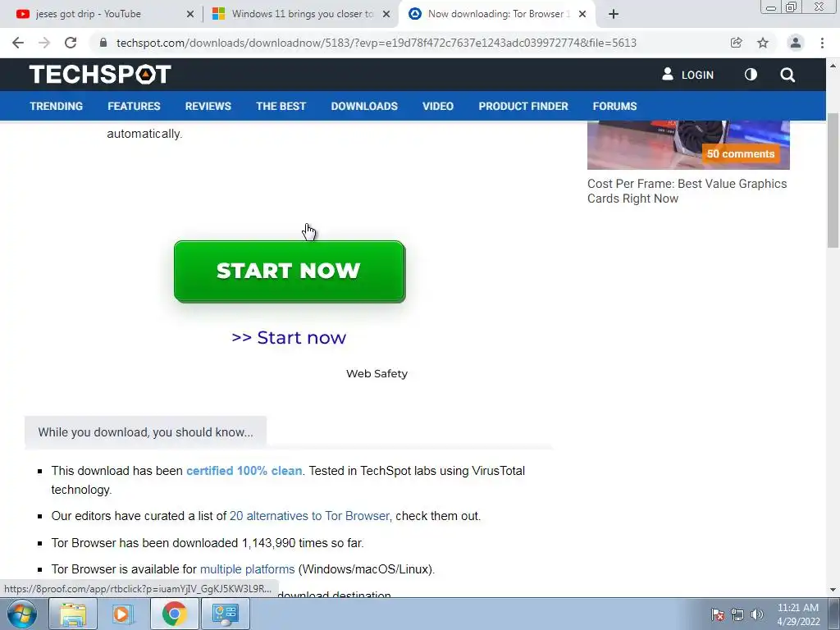The height and width of the screenshot is (630, 840).
Task: Go back with the browser back arrow
Action: [18, 43]
